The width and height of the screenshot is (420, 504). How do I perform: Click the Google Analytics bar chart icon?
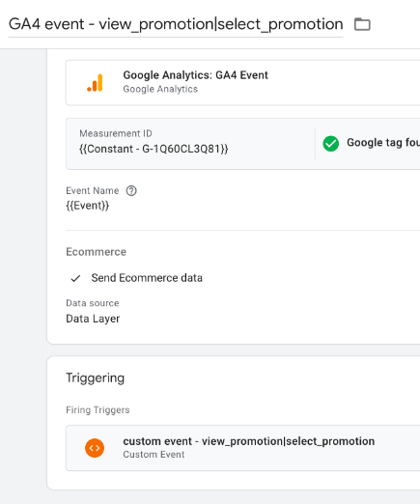click(95, 83)
